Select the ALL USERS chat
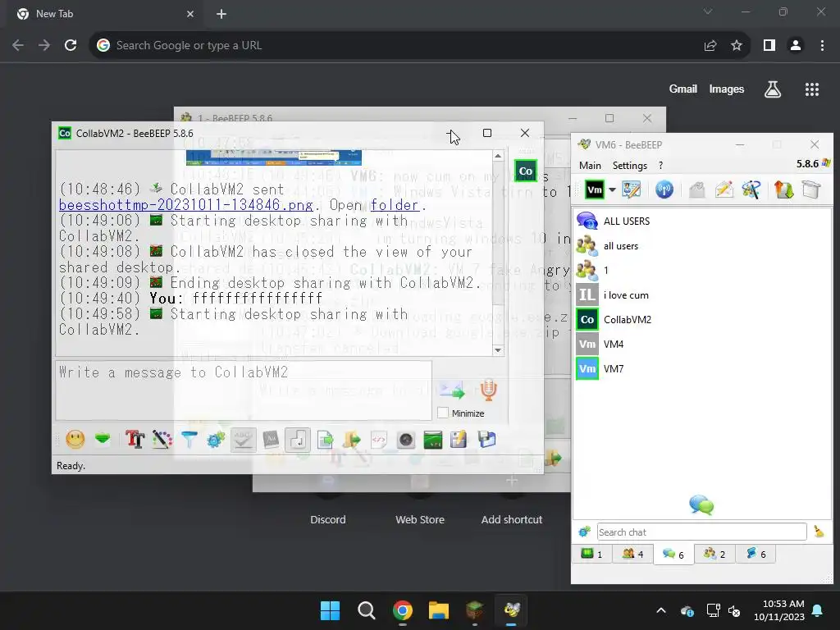840x630 pixels. 702,221
